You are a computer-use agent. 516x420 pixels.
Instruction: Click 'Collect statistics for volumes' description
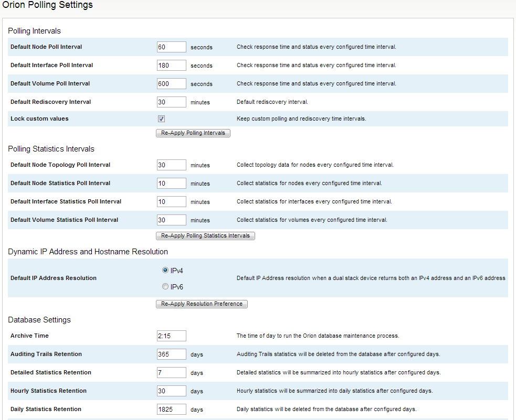(312, 220)
